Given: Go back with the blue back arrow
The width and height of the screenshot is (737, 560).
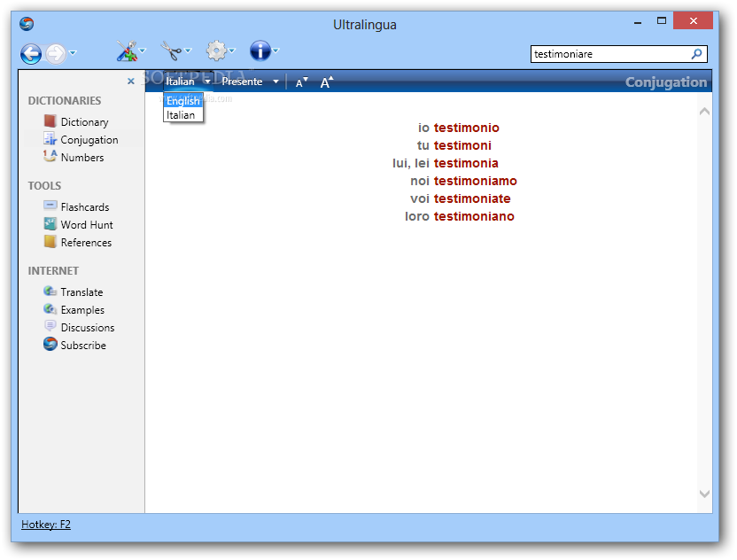Looking at the screenshot, I should point(31,54).
